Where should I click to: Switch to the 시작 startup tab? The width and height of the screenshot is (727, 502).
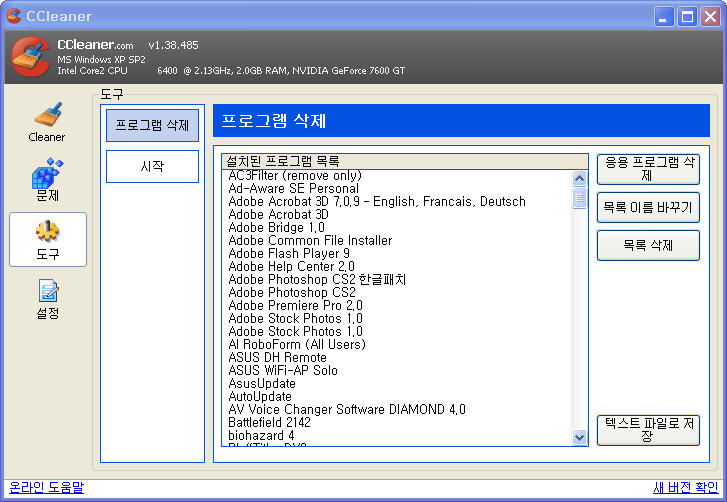click(x=153, y=166)
